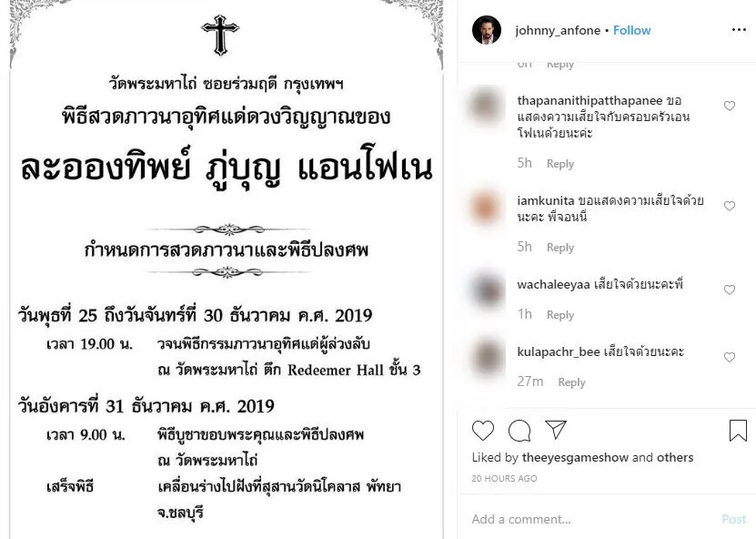Like the post with the heart icon
Viewport: 756px width, 539px height.
(x=483, y=431)
